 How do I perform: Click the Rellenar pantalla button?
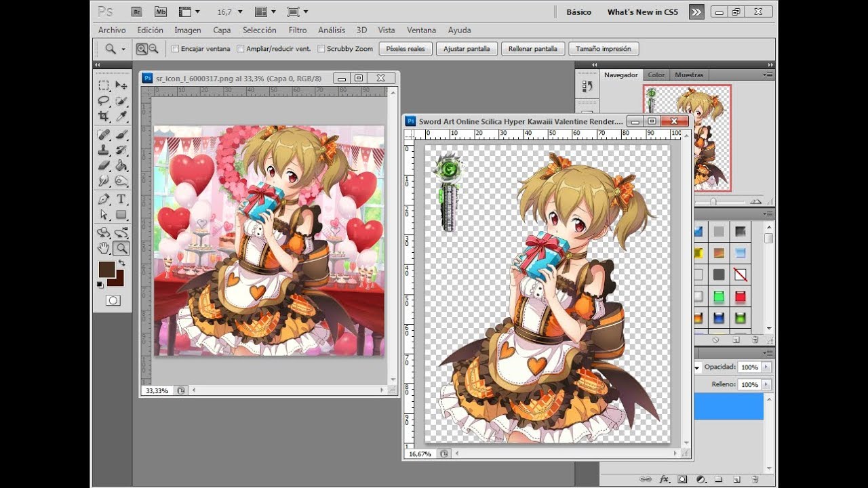pyautogui.click(x=532, y=49)
